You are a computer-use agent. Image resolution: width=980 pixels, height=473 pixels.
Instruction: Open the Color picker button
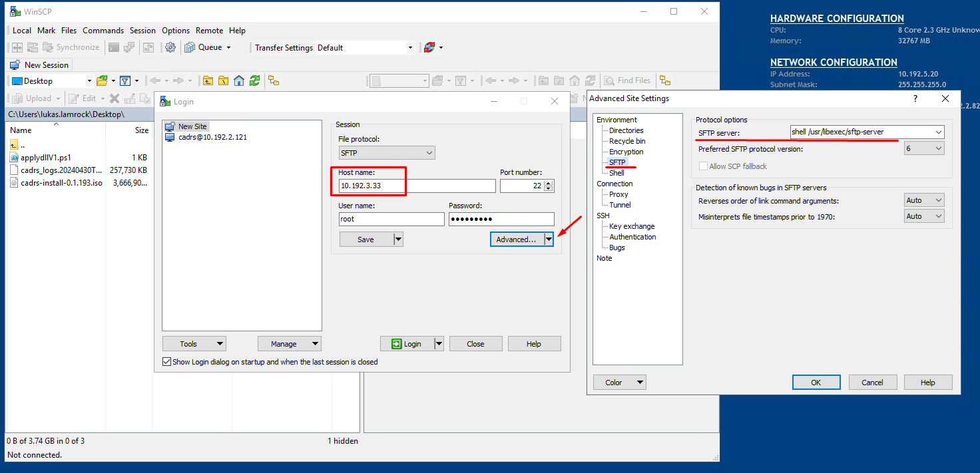click(x=620, y=383)
